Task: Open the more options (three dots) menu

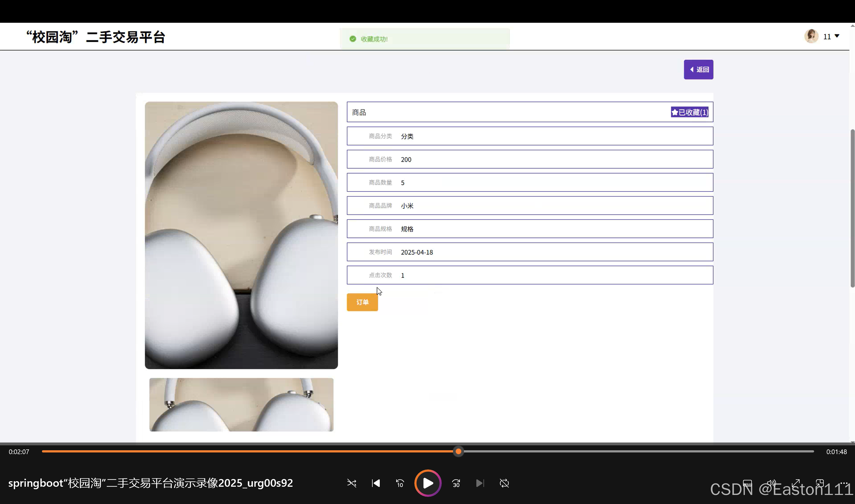Action: [844, 483]
